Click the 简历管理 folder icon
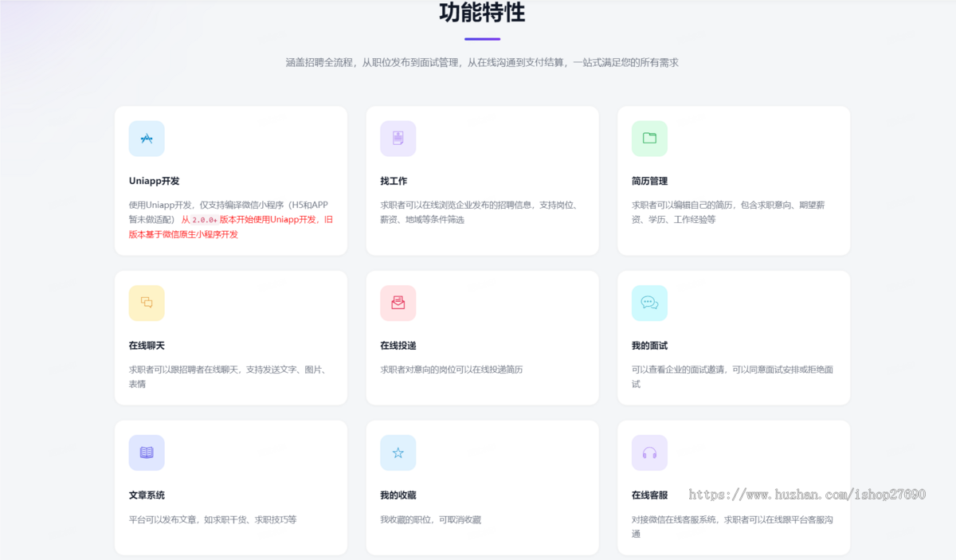This screenshot has width=956, height=560. (649, 139)
